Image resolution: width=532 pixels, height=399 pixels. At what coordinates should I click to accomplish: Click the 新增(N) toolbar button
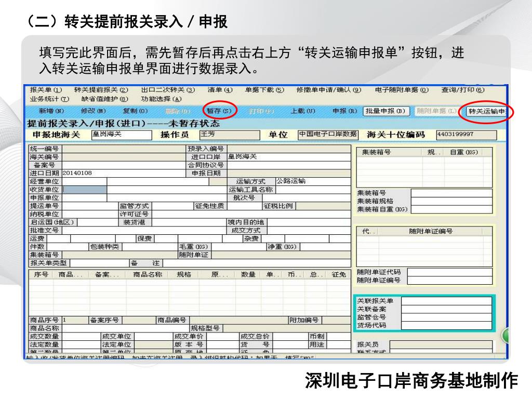coord(51,111)
